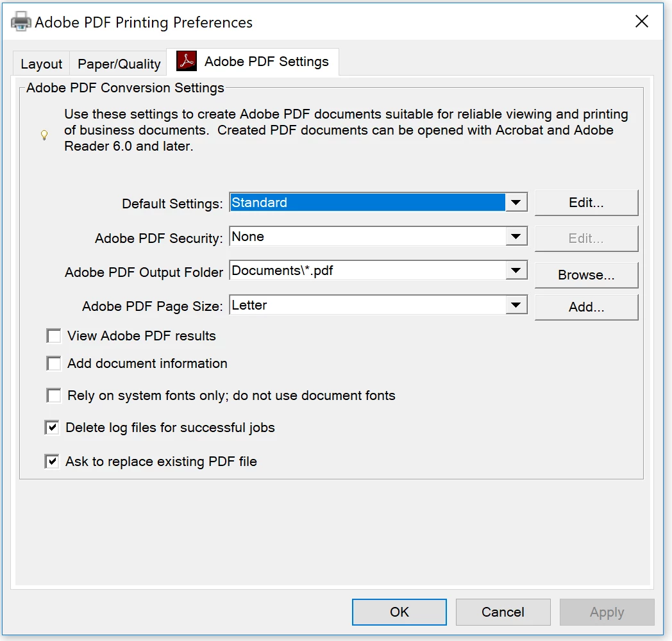Image resolution: width=672 pixels, height=641 pixels.
Task: Click the greyed-out Apply button
Action: pyautogui.click(x=607, y=612)
